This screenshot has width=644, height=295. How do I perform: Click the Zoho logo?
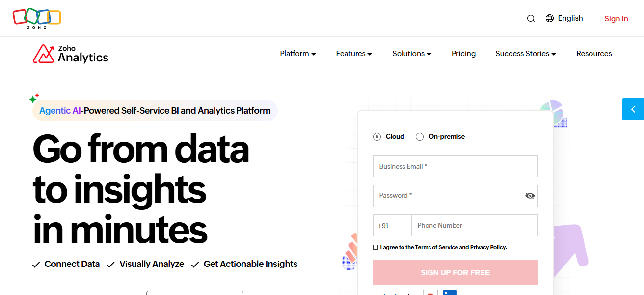[x=36, y=18]
